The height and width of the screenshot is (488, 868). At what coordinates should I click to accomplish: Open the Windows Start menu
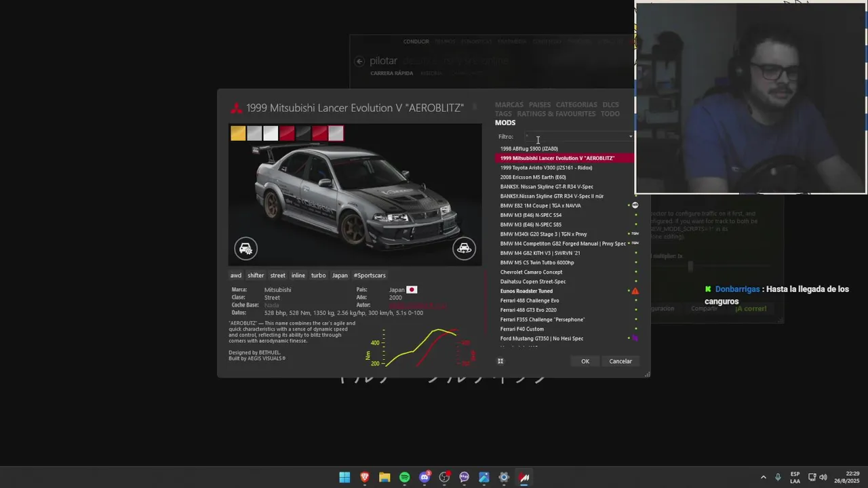pos(344,477)
